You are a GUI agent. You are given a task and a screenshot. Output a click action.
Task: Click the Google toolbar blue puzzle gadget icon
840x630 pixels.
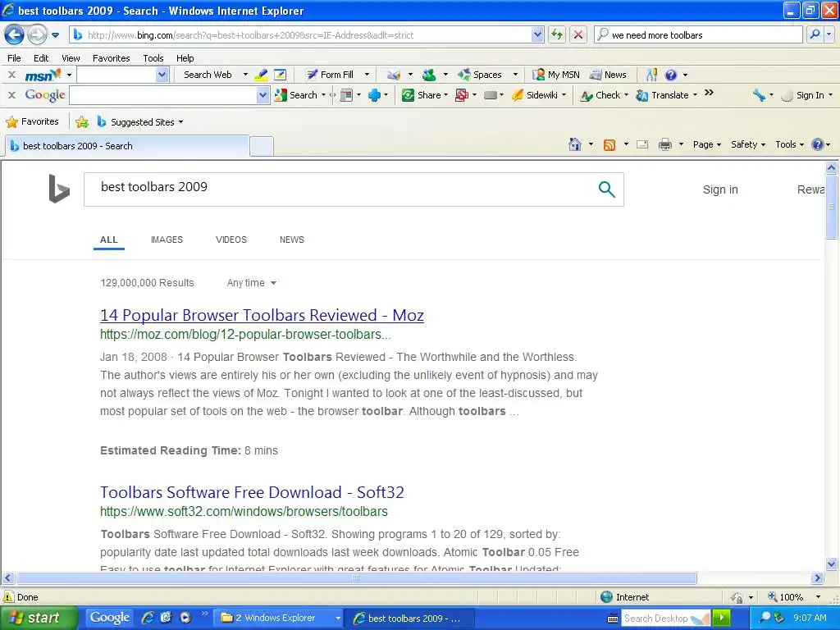pos(374,95)
